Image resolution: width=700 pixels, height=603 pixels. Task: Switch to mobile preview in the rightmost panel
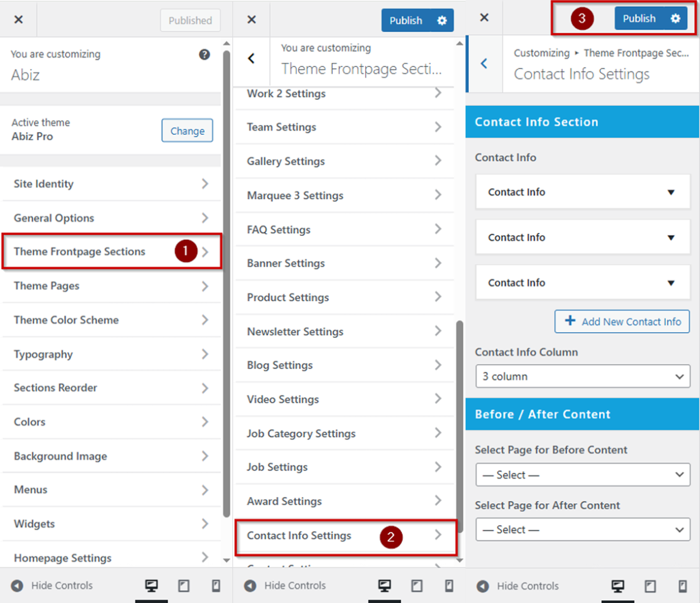[682, 586]
